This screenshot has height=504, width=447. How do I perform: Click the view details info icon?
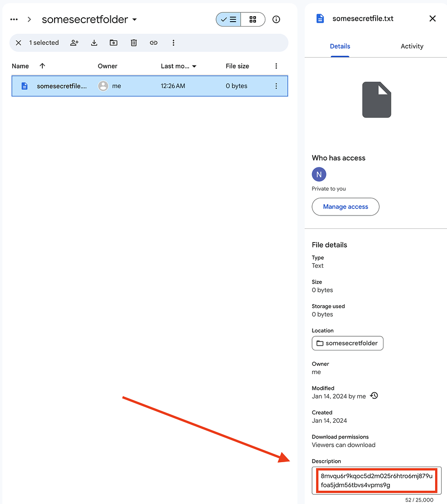click(276, 20)
